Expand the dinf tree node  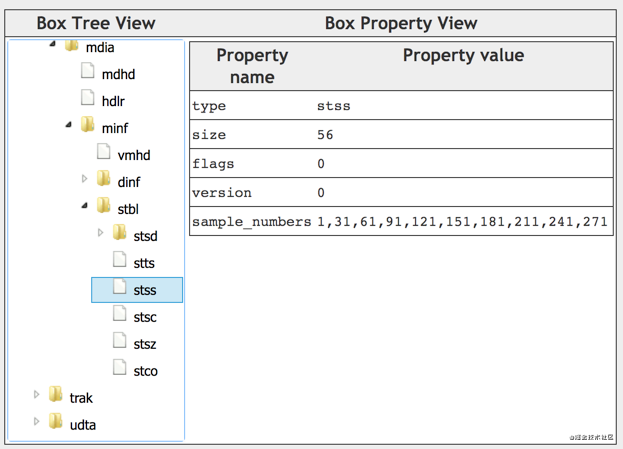[84, 179]
